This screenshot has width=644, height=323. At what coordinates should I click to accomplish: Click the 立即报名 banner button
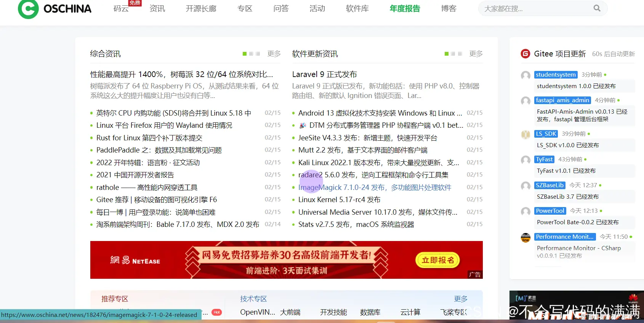438,260
